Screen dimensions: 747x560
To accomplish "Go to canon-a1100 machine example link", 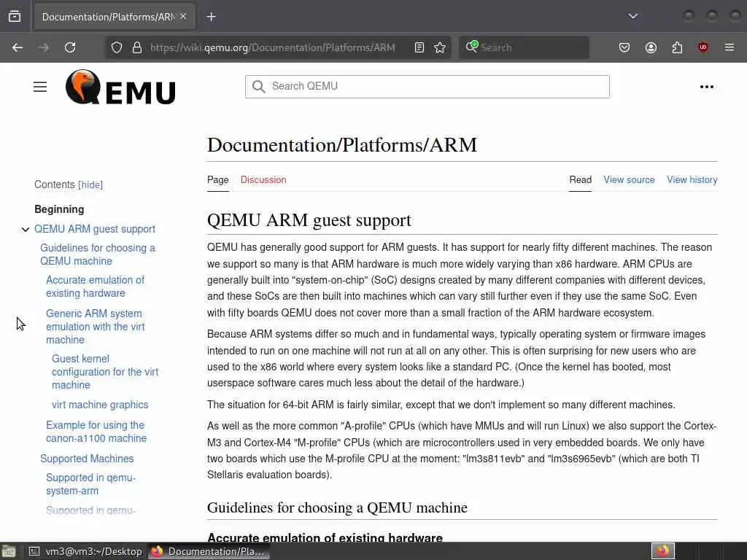I will coord(96,432).
